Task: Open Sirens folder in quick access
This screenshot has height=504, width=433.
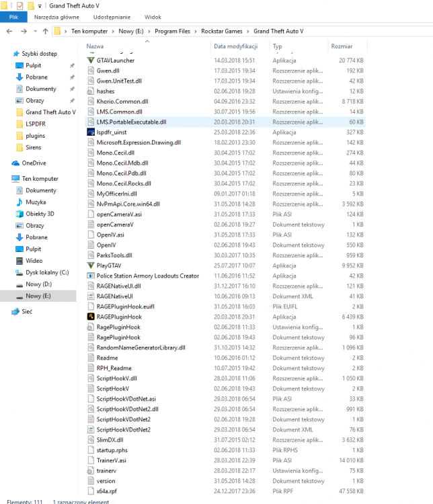Action: click(x=33, y=148)
